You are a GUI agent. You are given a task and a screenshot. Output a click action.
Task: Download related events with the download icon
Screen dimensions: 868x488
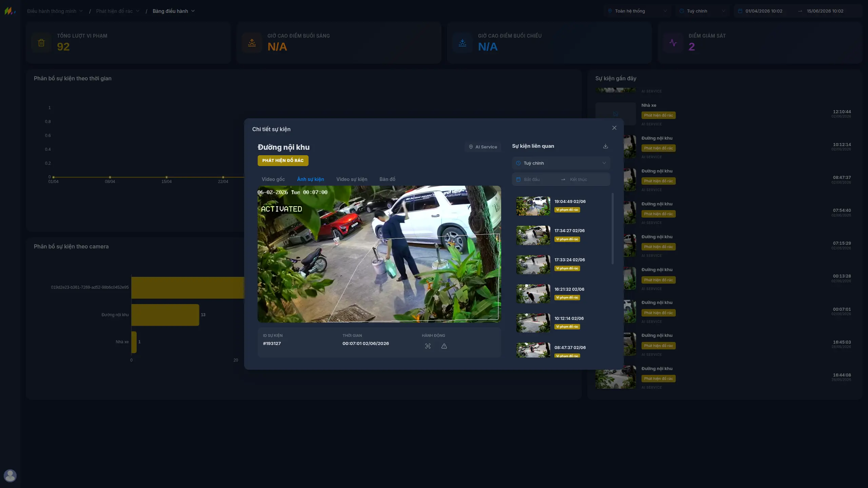tap(606, 146)
